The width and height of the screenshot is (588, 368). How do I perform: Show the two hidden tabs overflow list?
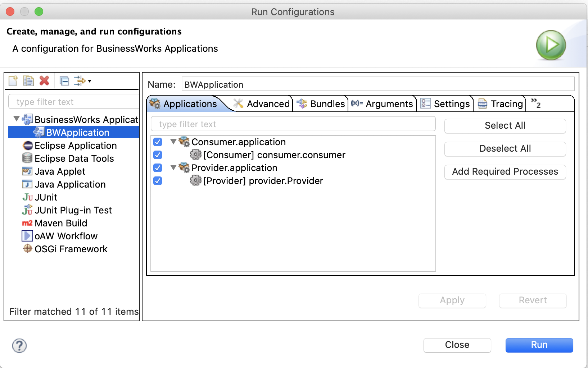535,103
